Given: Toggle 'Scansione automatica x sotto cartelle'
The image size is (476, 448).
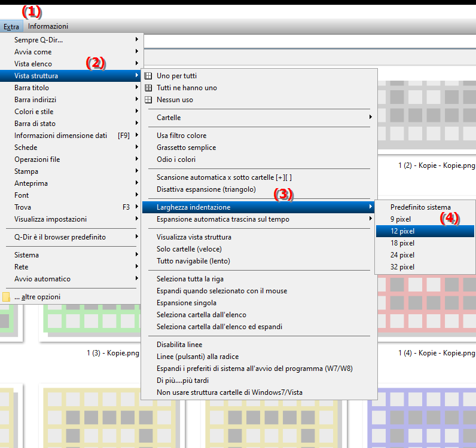Looking at the screenshot, I should [x=259, y=177].
